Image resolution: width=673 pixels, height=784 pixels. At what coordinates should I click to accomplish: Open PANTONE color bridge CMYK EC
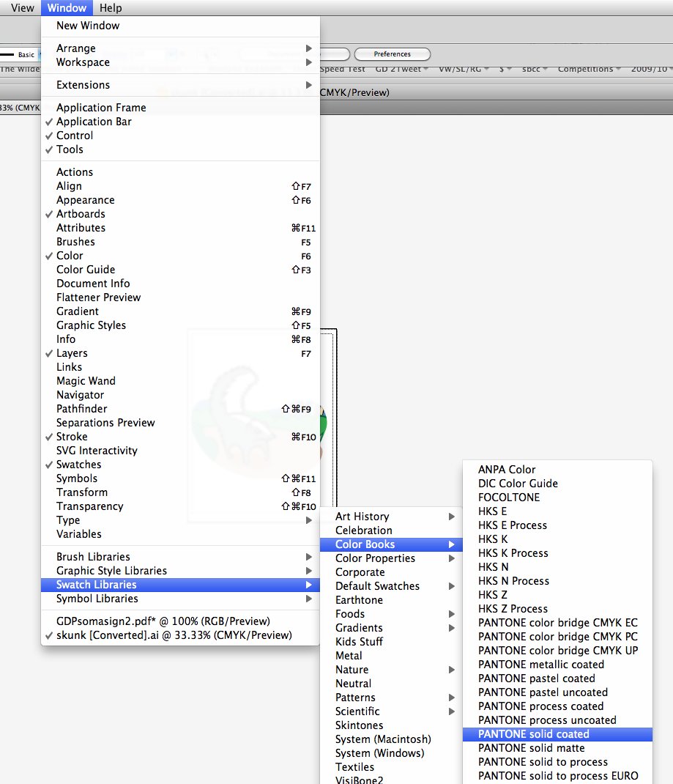(557, 623)
